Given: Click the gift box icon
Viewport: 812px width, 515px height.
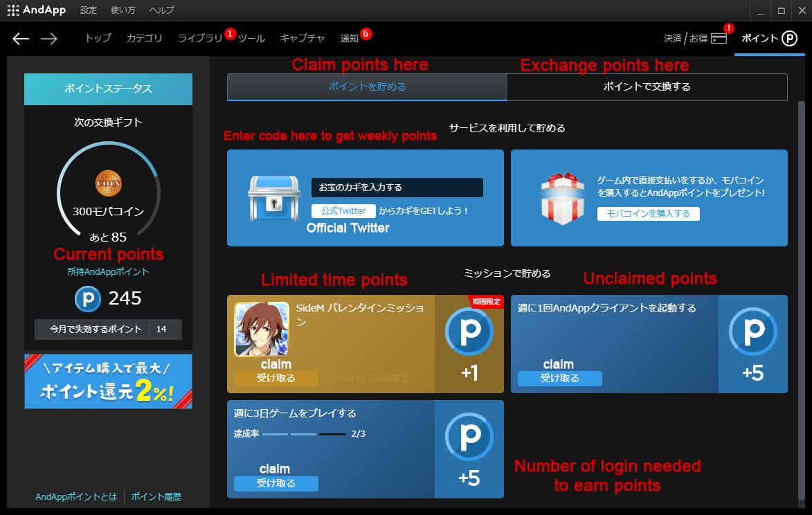Looking at the screenshot, I should [x=562, y=198].
